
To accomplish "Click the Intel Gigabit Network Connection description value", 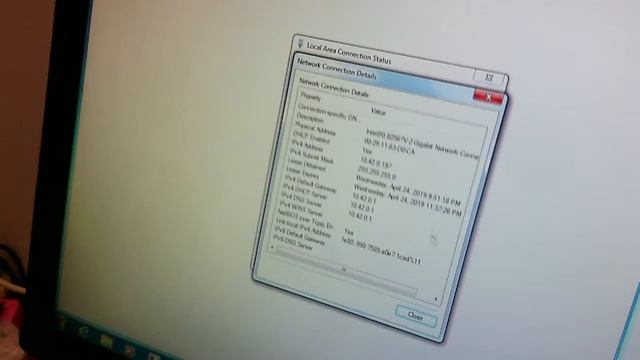I will 423,144.
